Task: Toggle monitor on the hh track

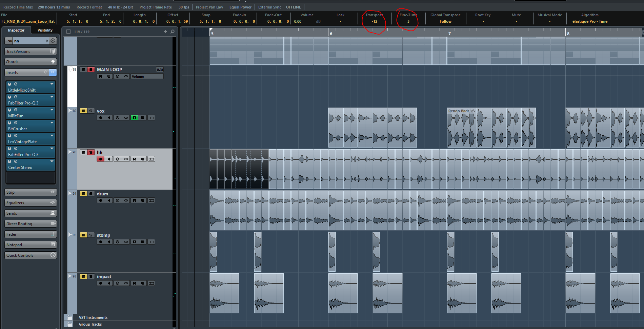Action: pos(109,159)
